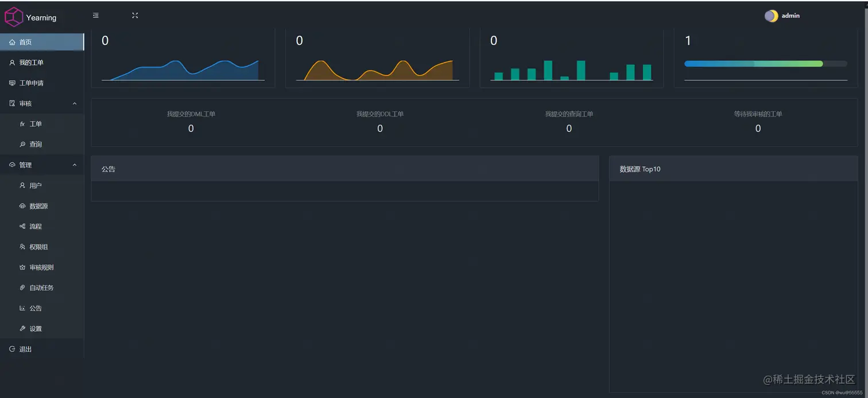Click the Yearning title text
This screenshot has width=868, height=398.
point(41,18)
